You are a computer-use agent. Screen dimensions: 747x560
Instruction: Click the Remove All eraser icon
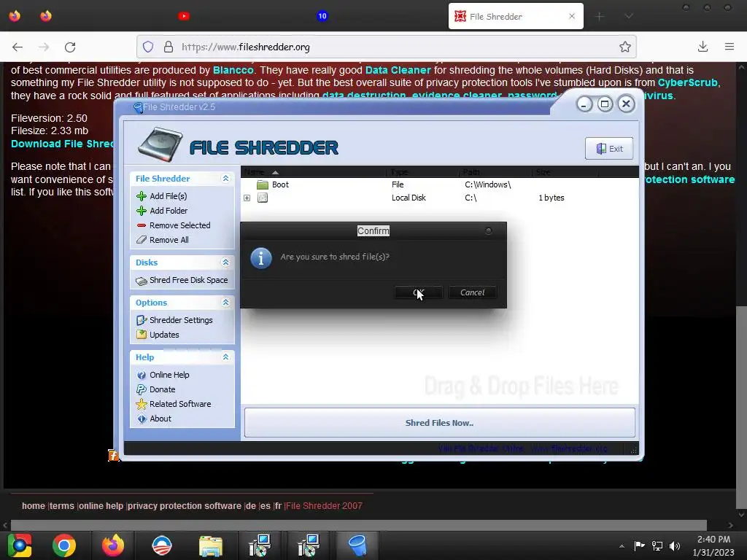(x=142, y=240)
